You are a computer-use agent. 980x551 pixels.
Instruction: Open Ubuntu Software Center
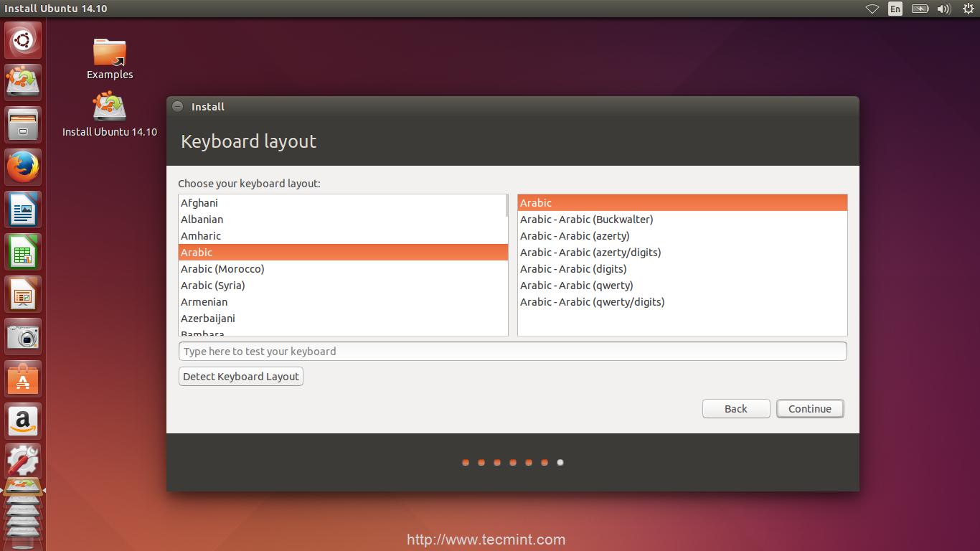point(23,379)
